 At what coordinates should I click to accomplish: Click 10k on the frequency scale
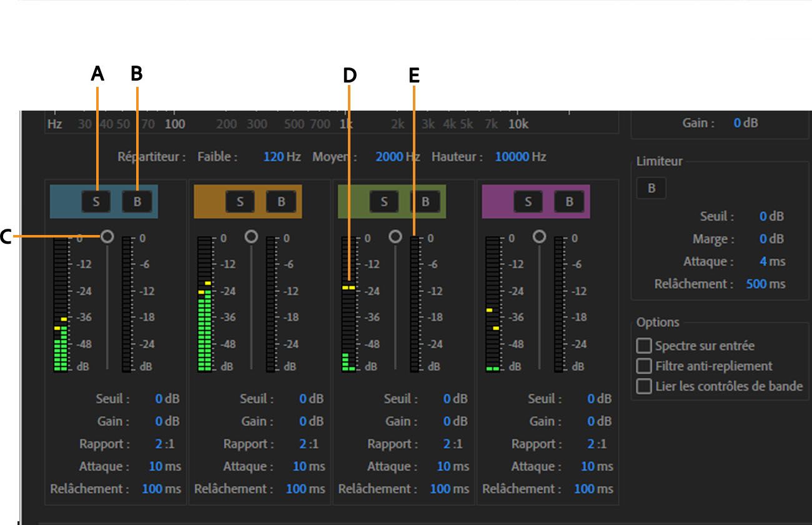click(518, 124)
